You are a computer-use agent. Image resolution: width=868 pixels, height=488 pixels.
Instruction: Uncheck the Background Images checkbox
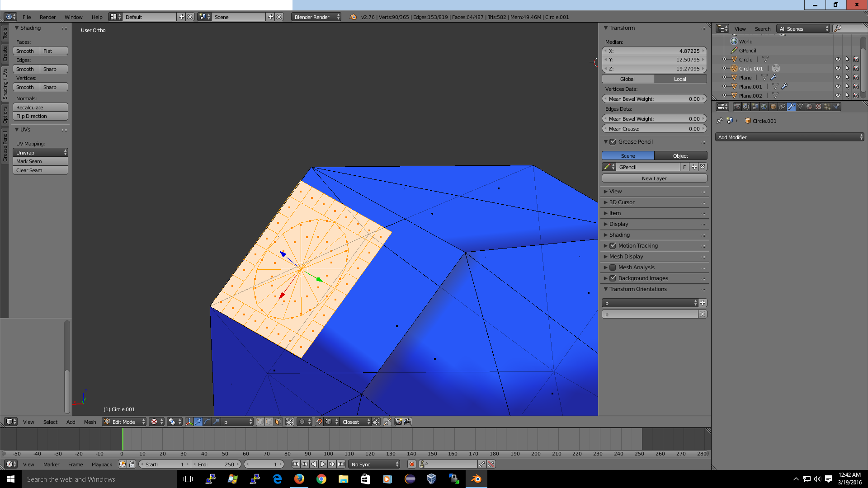pos(613,278)
